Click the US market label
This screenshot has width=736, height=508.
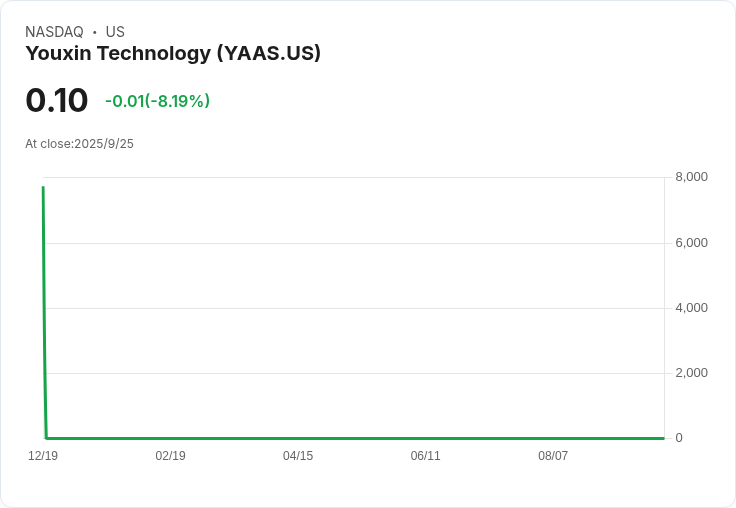point(115,32)
